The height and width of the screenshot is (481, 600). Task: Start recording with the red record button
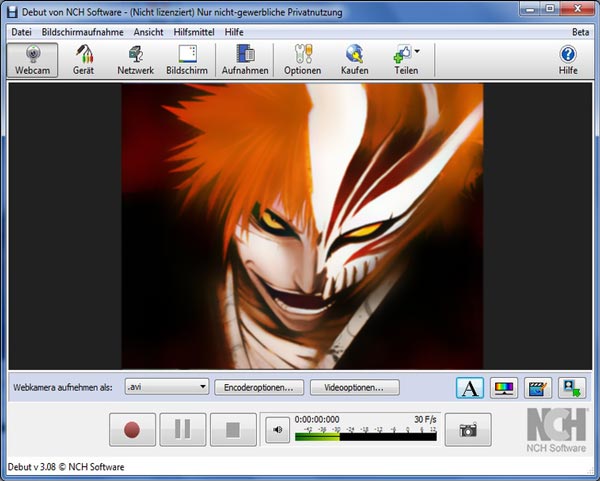pyautogui.click(x=131, y=430)
